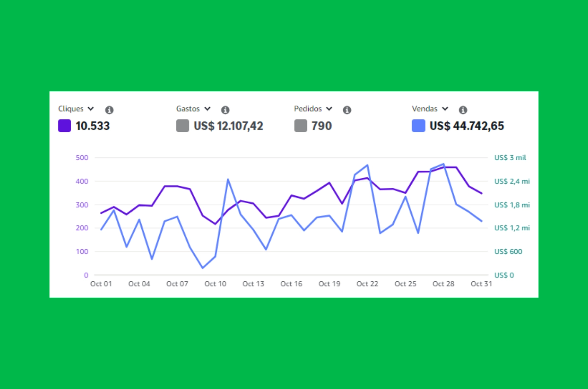
Task: Open the Gastos metric dropdown chevron
Action: click(x=207, y=109)
